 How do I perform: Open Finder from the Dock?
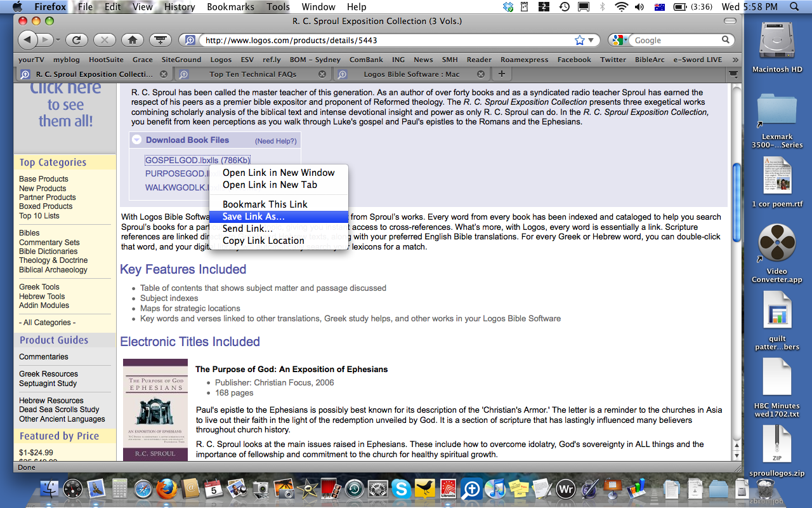point(49,489)
